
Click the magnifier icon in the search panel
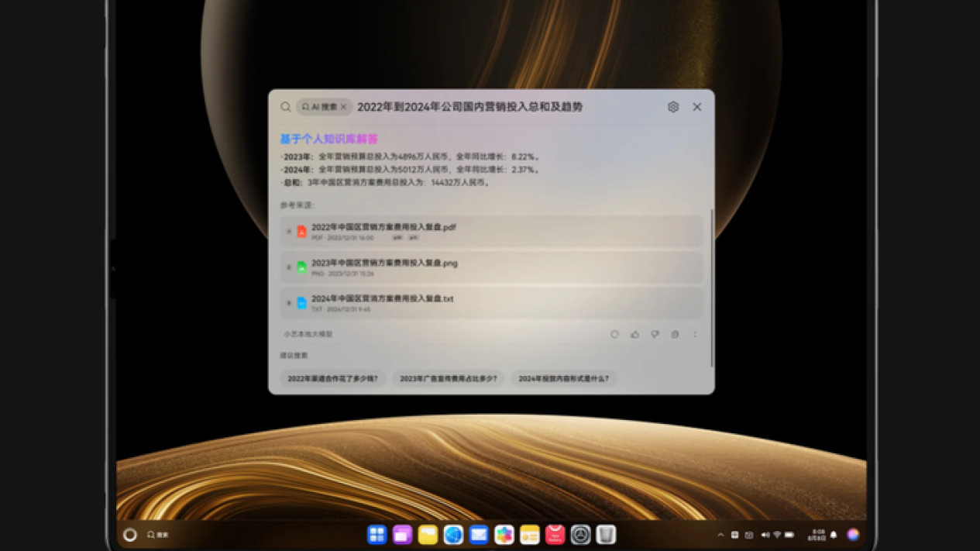click(x=286, y=107)
